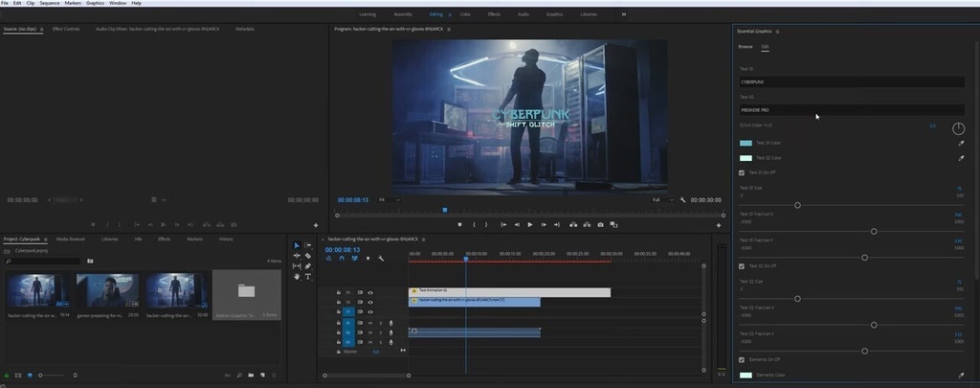Screen dimensions: 980x388
Task: Toggle the Text 02 On Off checkbox
Action: [742, 266]
